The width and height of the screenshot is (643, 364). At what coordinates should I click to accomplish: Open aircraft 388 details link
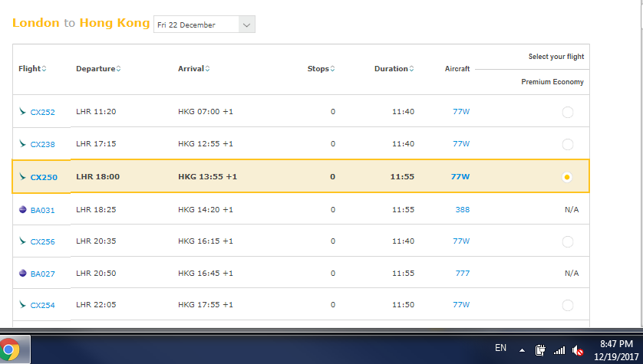(461, 209)
